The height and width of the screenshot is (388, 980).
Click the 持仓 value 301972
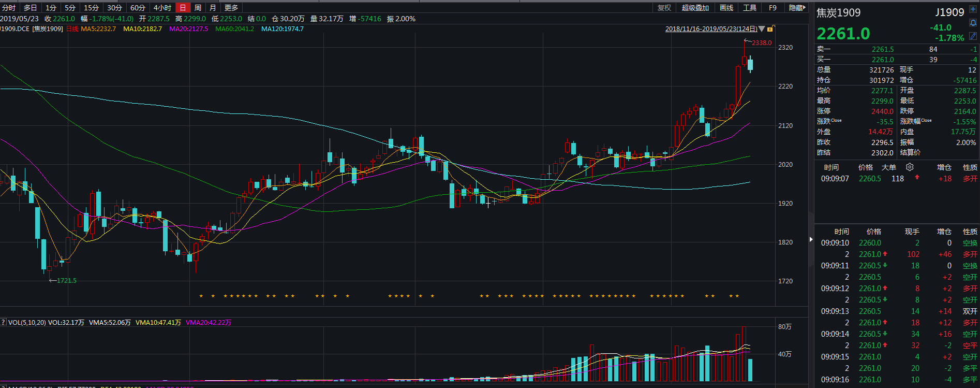[882, 80]
